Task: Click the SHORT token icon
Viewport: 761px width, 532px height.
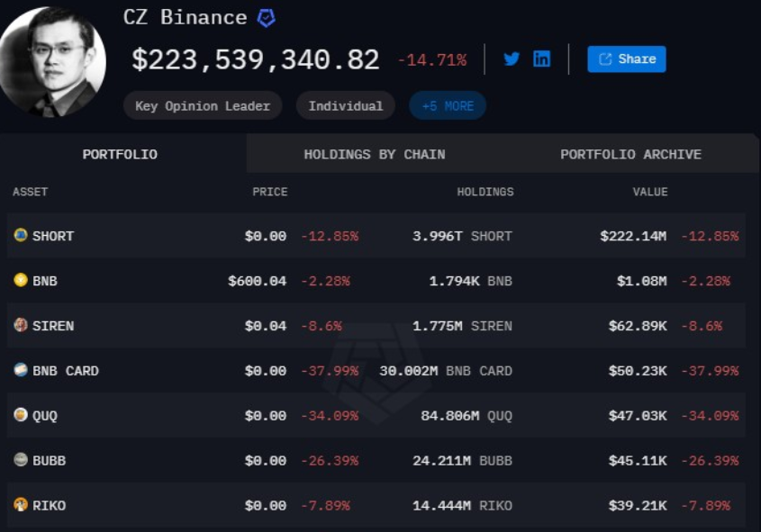Action: tap(21, 235)
